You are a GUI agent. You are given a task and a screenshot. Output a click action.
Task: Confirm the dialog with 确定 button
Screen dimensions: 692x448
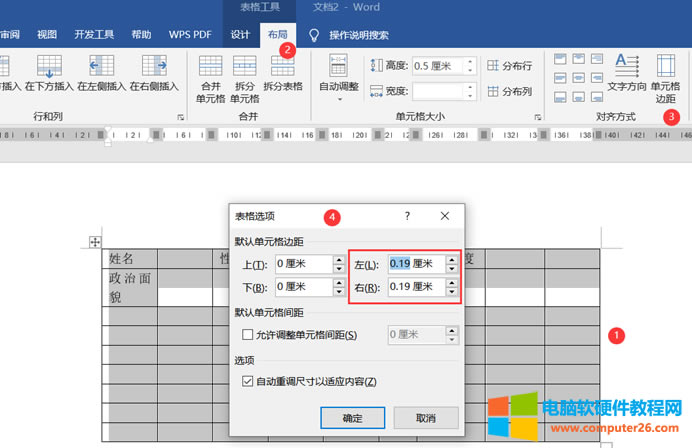[x=353, y=416]
